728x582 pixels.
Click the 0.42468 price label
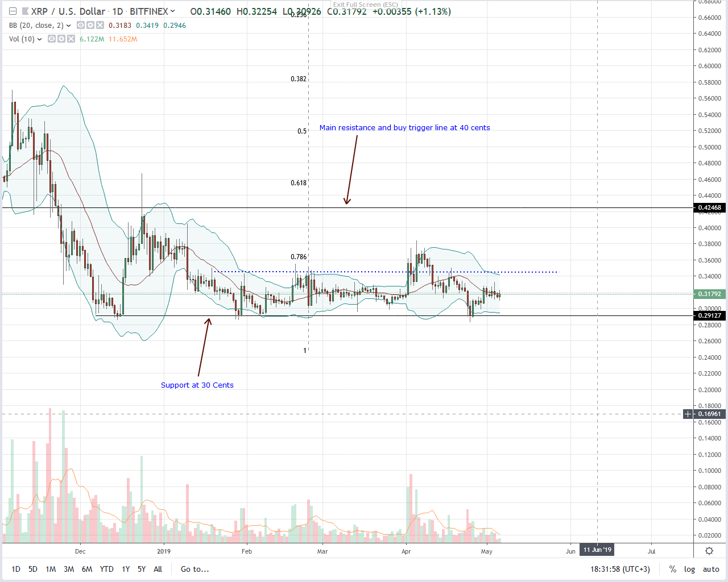(x=709, y=208)
